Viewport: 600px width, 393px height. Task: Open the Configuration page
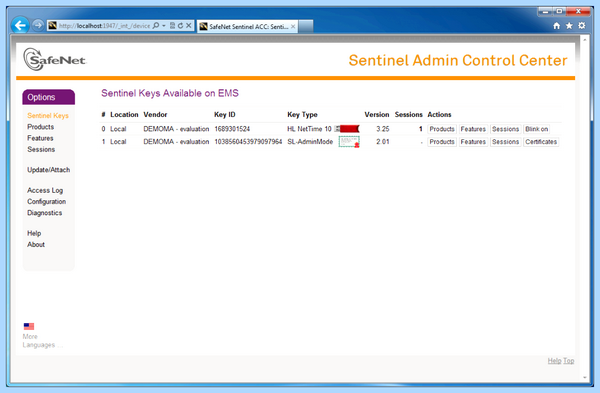(x=46, y=202)
